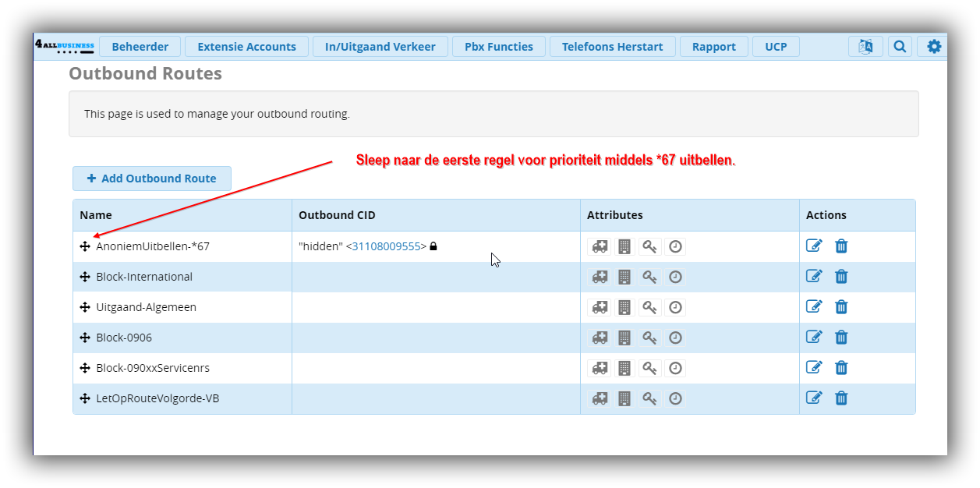This screenshot has height=488, width=980.
Task: Click the Add Outbound Route button
Action: 152,179
